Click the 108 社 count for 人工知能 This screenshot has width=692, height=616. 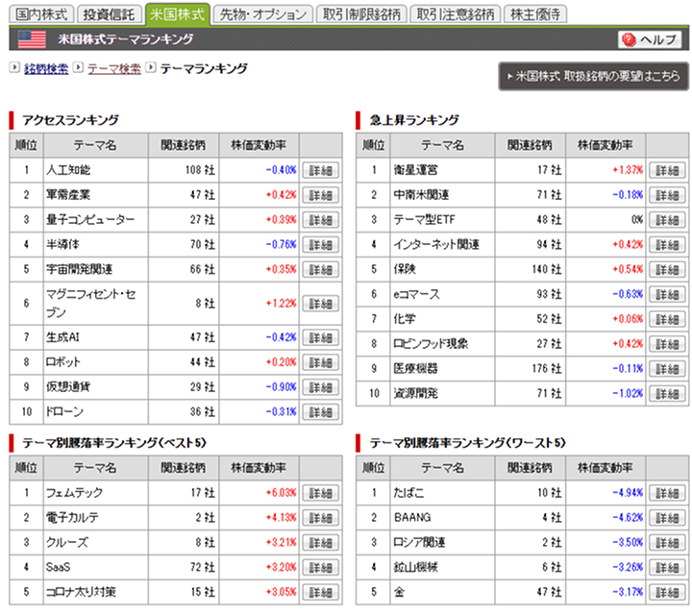click(200, 170)
